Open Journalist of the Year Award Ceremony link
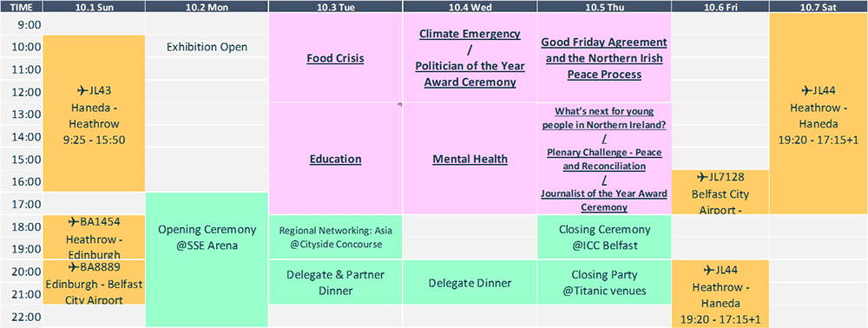The image size is (868, 328). tap(604, 200)
